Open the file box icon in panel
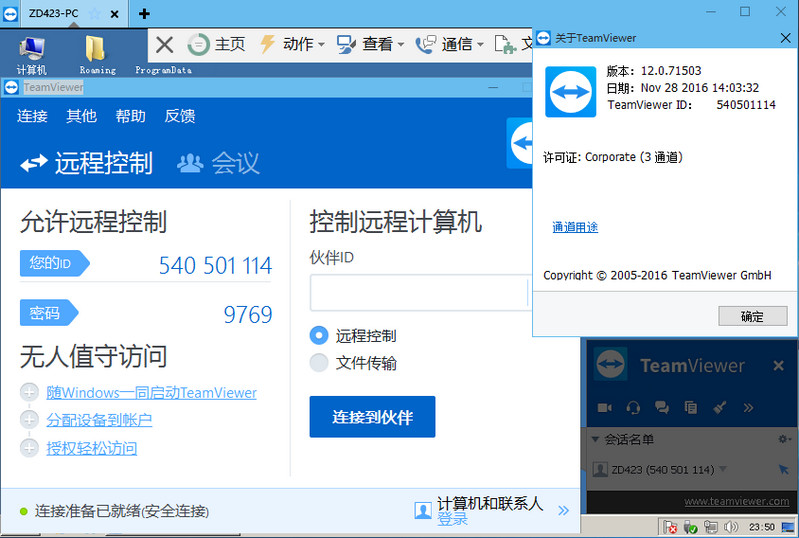 coord(690,408)
